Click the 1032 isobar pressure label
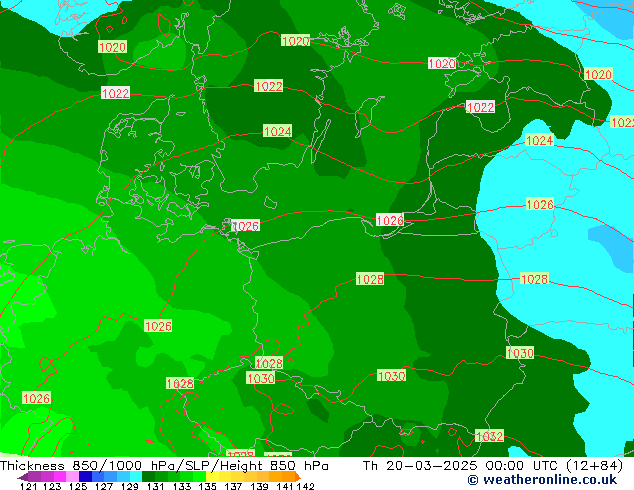This screenshot has height=490, width=634. (489, 436)
